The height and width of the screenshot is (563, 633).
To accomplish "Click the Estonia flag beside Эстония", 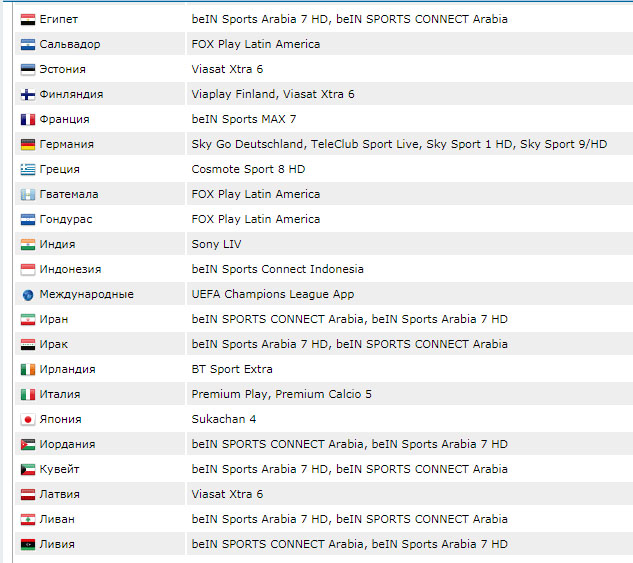I will (x=28, y=69).
